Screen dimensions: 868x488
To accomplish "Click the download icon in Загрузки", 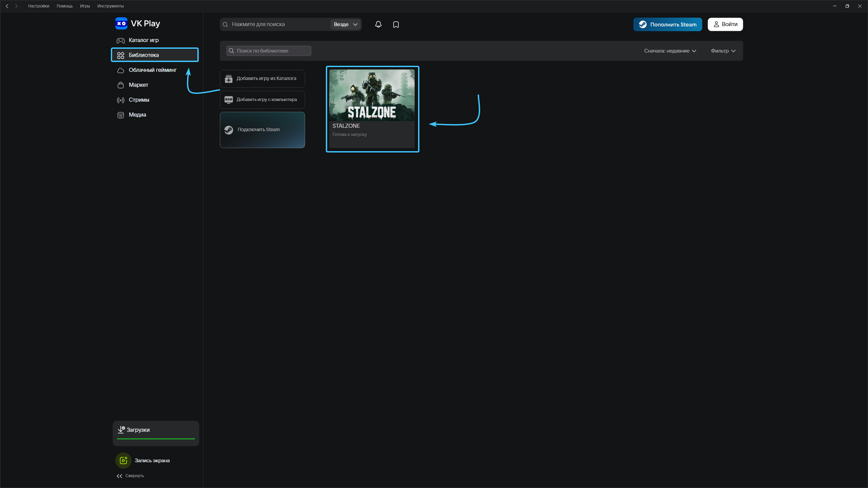I will [121, 430].
